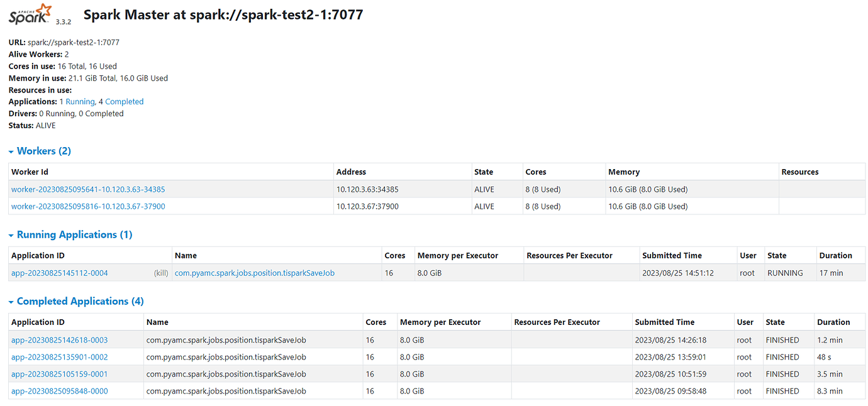Open worker-20230825095641-10.120.3.63-34385
The image size is (868, 406).
point(88,189)
